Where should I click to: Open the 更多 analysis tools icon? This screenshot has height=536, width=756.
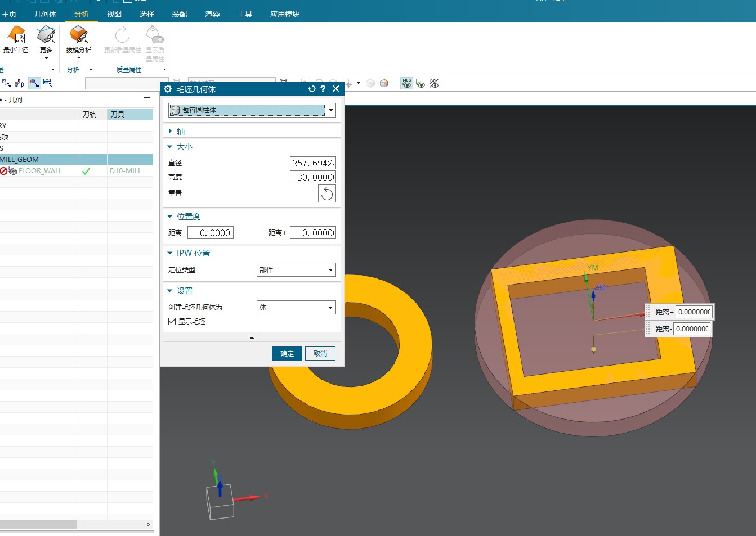point(46,35)
